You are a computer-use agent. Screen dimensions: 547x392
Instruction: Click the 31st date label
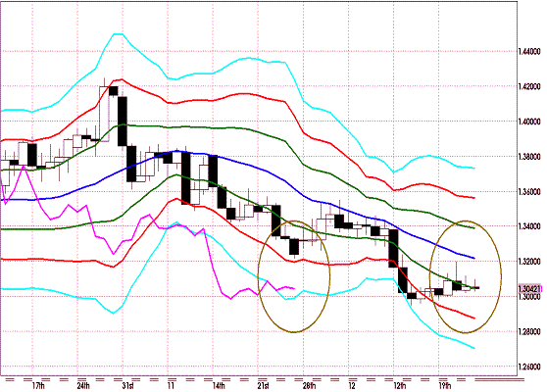click(x=127, y=386)
